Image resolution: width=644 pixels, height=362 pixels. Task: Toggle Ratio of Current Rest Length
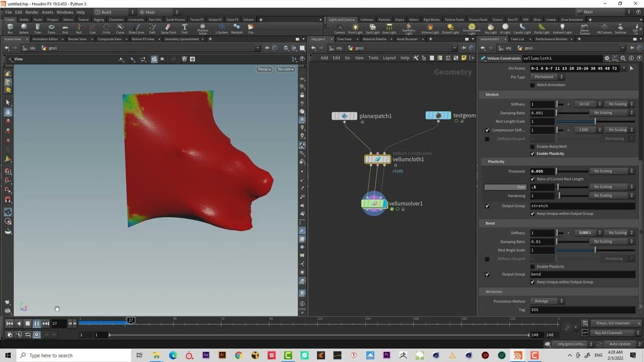[x=533, y=179]
